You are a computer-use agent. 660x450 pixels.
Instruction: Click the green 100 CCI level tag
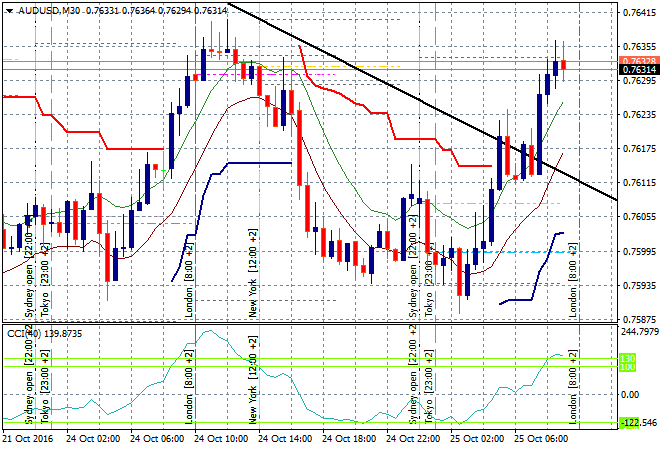pyautogui.click(x=627, y=367)
